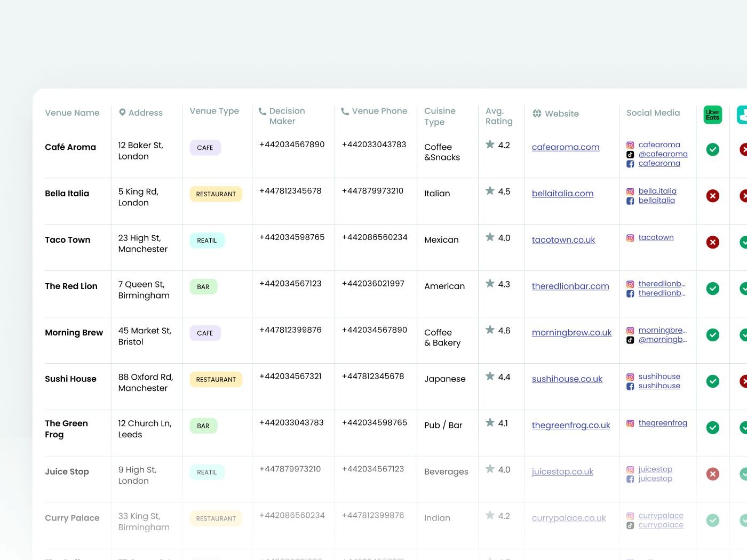The width and height of the screenshot is (747, 560).
Task: Select the globe icon beside Website header
Action: (x=536, y=113)
